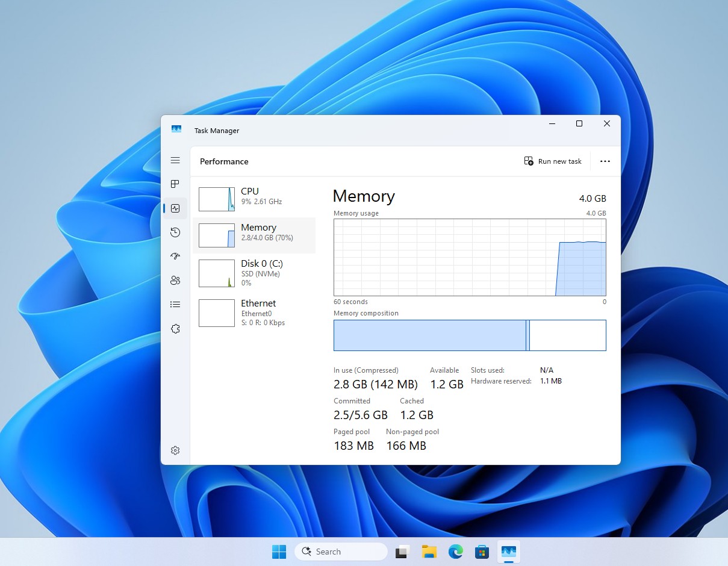728x566 pixels.
Task: Click the '9% 2.61 GHz' CPU reading
Action: [x=261, y=202]
